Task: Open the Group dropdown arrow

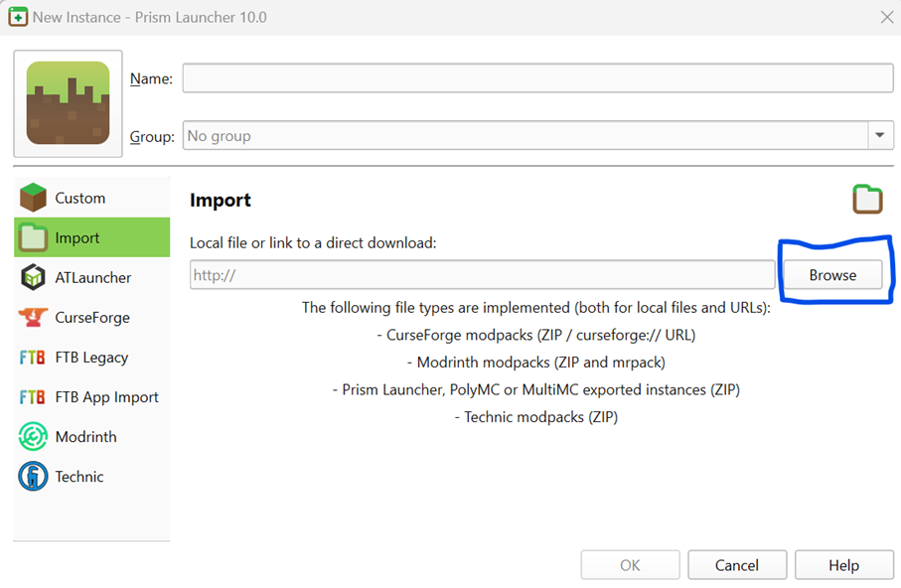Action: [x=880, y=135]
